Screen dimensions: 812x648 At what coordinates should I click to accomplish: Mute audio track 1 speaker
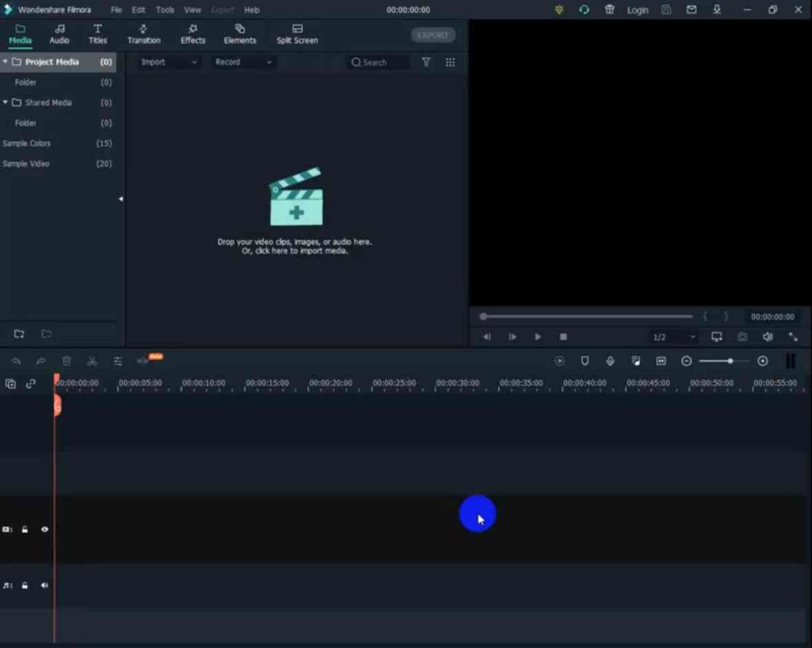pyautogui.click(x=44, y=585)
